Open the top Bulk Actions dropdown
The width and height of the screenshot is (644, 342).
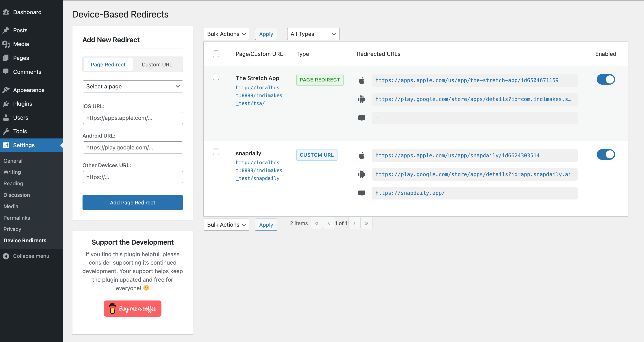pos(226,34)
